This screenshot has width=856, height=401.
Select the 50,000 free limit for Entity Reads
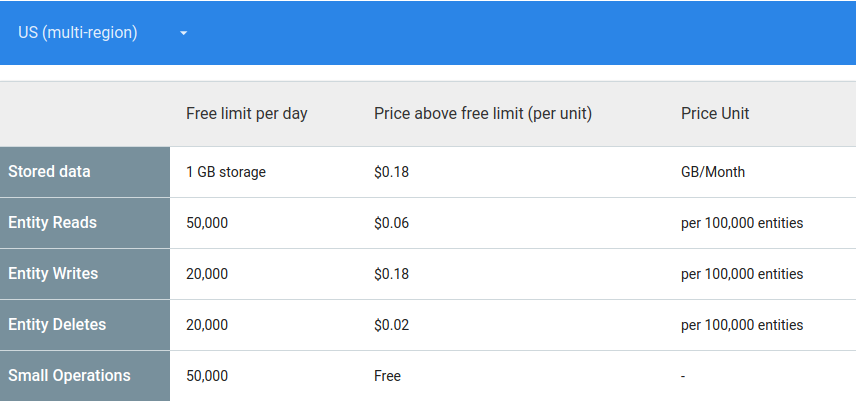[207, 223]
